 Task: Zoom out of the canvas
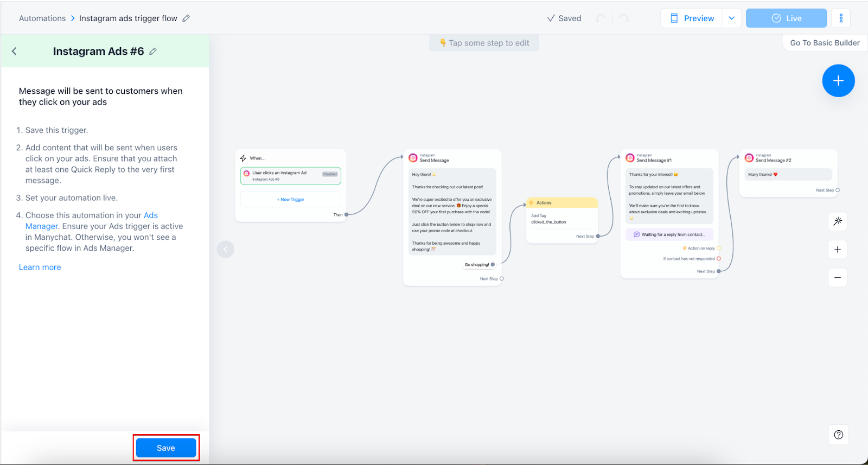click(x=838, y=278)
